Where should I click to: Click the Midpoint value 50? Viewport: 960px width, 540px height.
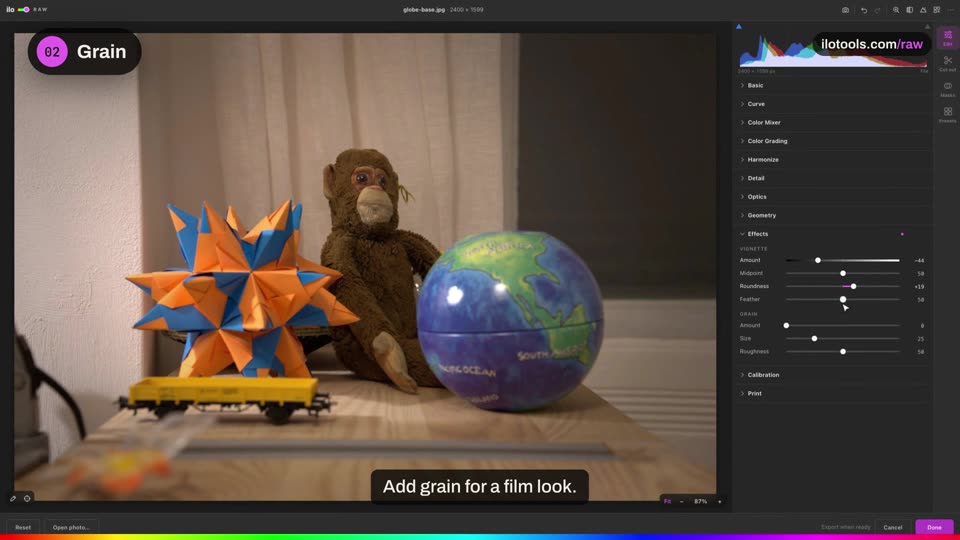click(x=920, y=274)
